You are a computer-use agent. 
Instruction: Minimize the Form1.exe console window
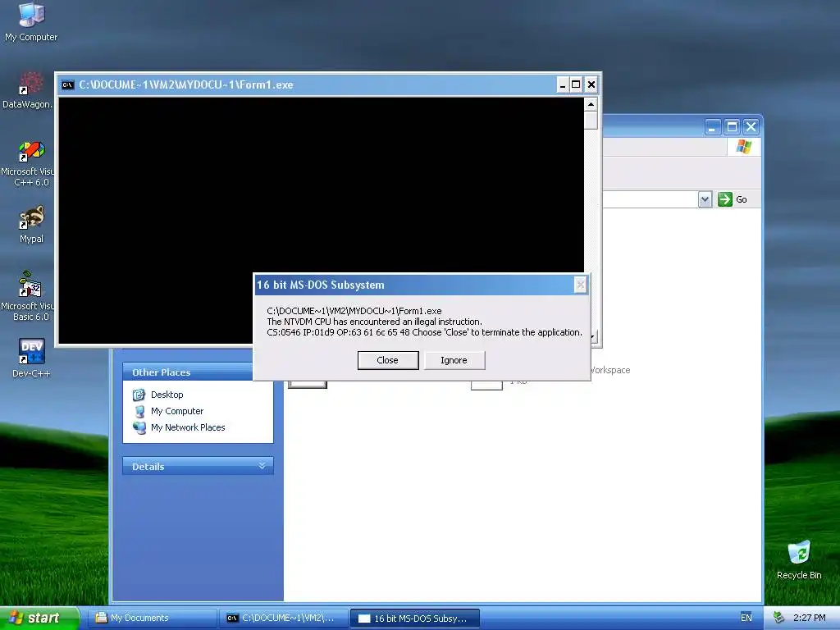point(563,84)
